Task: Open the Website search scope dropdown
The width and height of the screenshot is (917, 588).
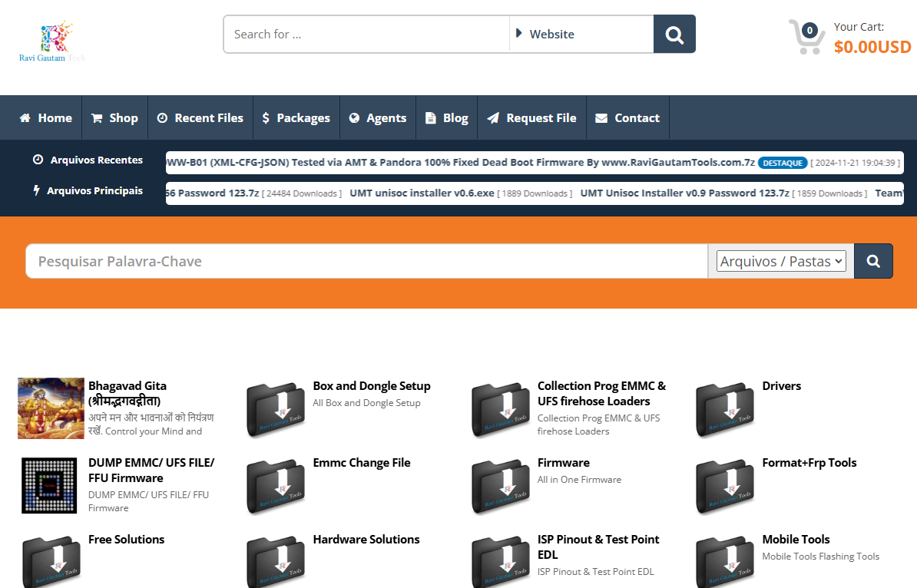Action: (581, 35)
